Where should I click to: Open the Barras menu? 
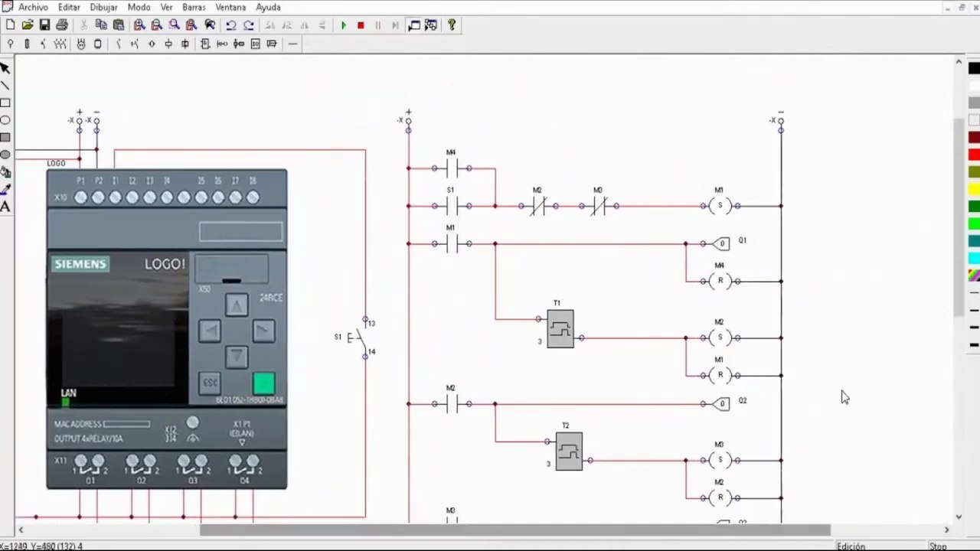(194, 7)
